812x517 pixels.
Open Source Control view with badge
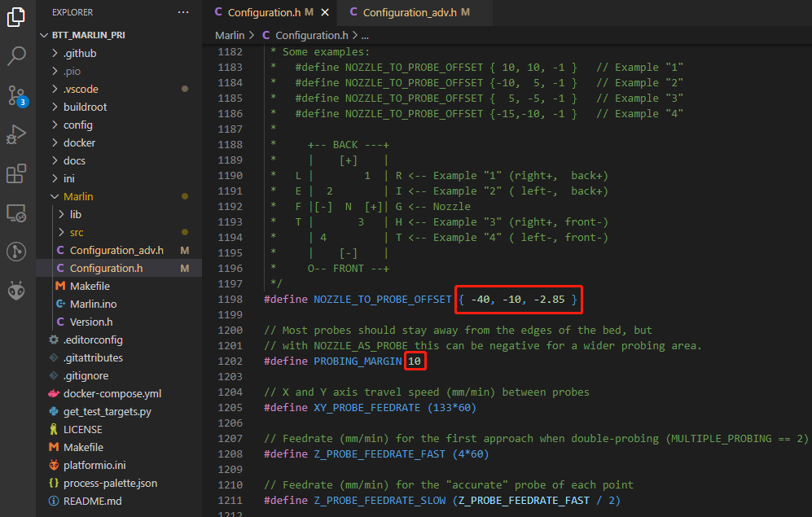pyautogui.click(x=17, y=95)
